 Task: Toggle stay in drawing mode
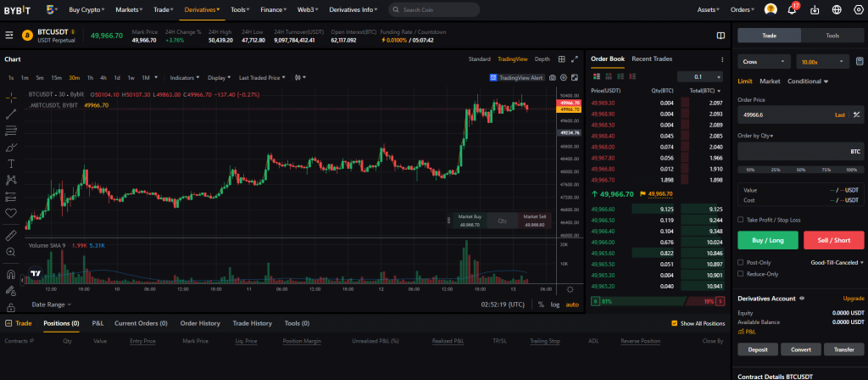[x=10, y=290]
